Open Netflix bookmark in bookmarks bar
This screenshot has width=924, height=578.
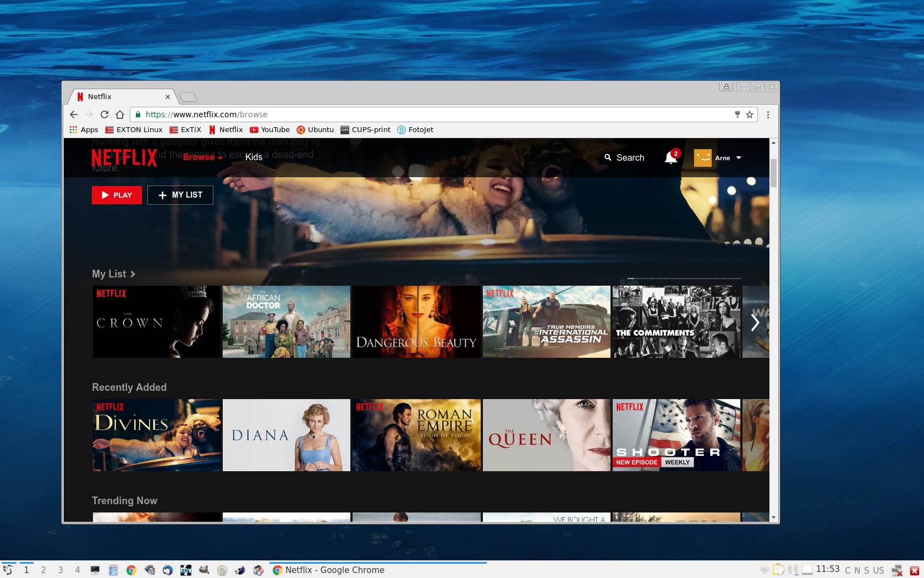click(x=226, y=130)
